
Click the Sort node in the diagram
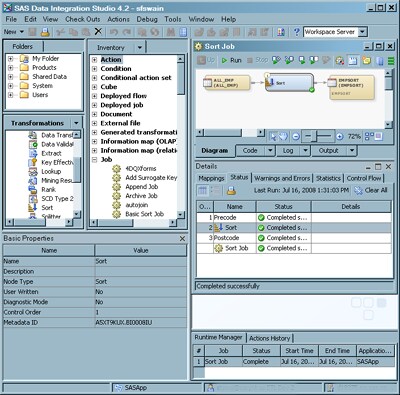(289, 83)
